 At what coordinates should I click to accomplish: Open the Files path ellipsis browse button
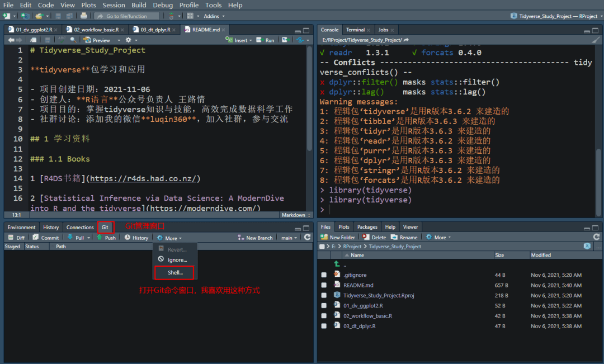[598, 247]
